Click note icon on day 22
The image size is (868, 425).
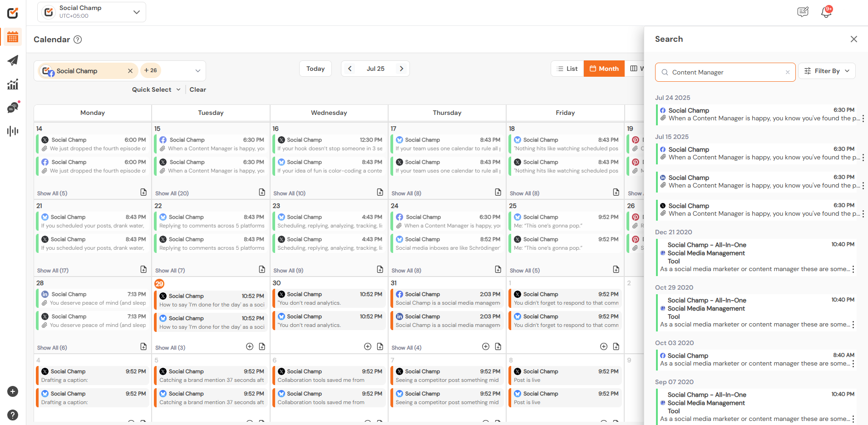[x=262, y=269]
